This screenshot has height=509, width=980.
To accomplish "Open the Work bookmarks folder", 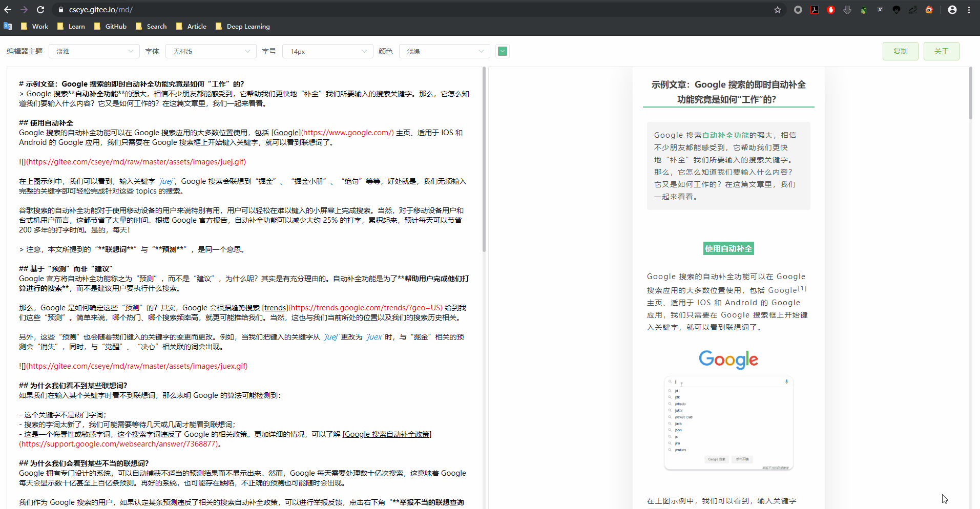I will click(x=34, y=26).
